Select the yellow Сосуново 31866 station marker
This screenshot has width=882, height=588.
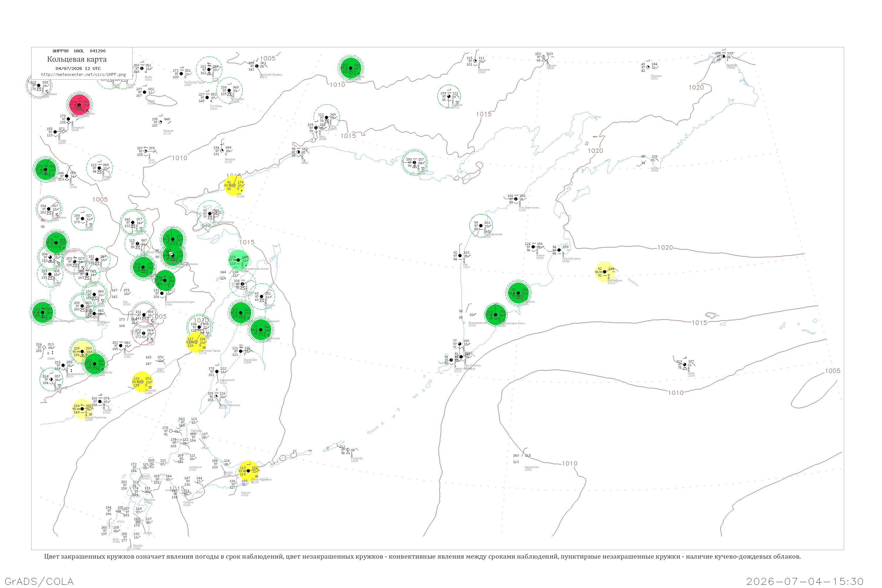pos(142,382)
